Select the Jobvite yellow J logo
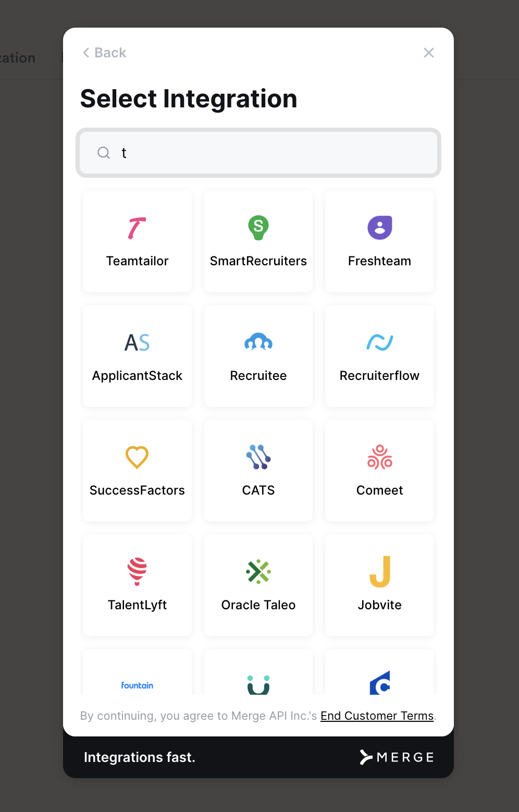Screen dimensions: 519x812 (x=380, y=572)
